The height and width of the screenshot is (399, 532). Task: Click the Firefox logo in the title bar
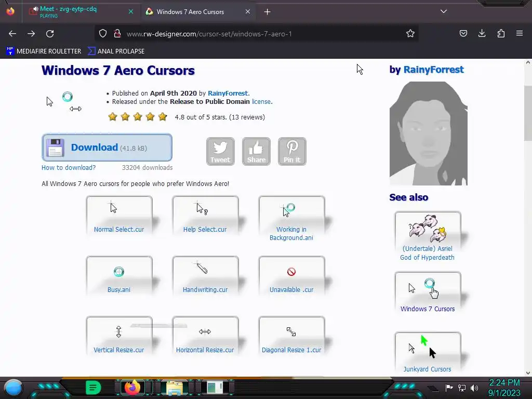pyautogui.click(x=10, y=11)
